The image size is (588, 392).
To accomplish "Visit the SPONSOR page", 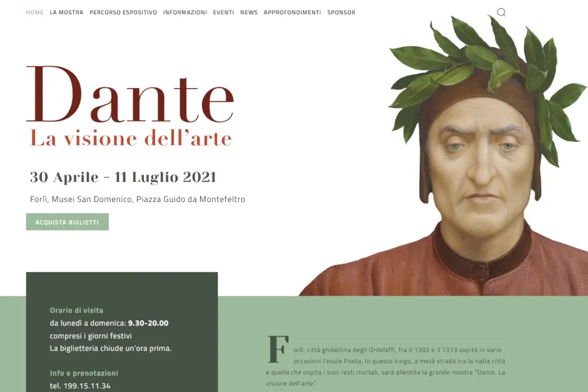I will [342, 13].
